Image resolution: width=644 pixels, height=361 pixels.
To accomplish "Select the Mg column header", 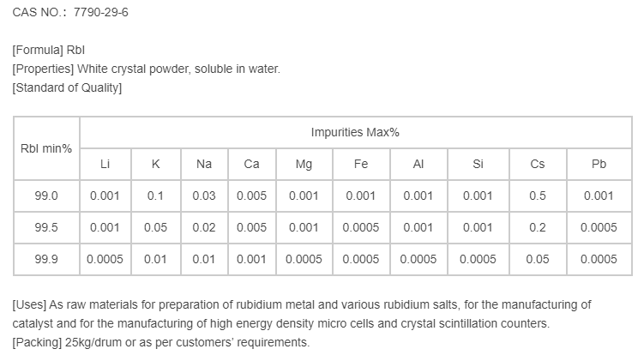I will pyautogui.click(x=304, y=164).
